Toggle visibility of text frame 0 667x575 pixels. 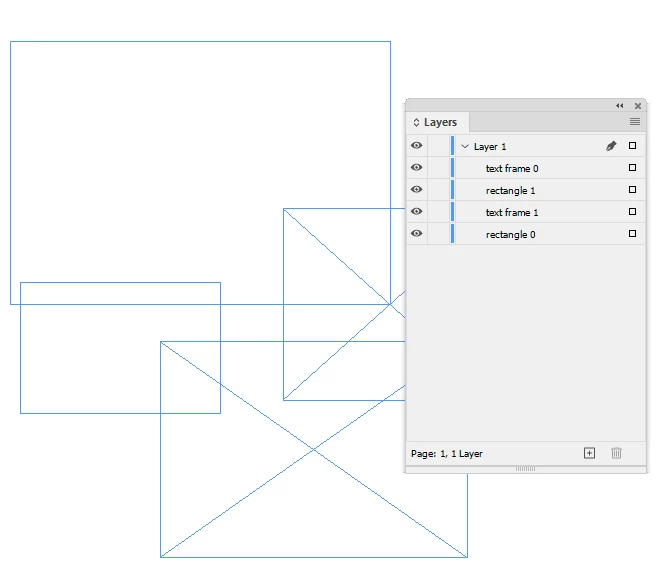click(x=417, y=168)
